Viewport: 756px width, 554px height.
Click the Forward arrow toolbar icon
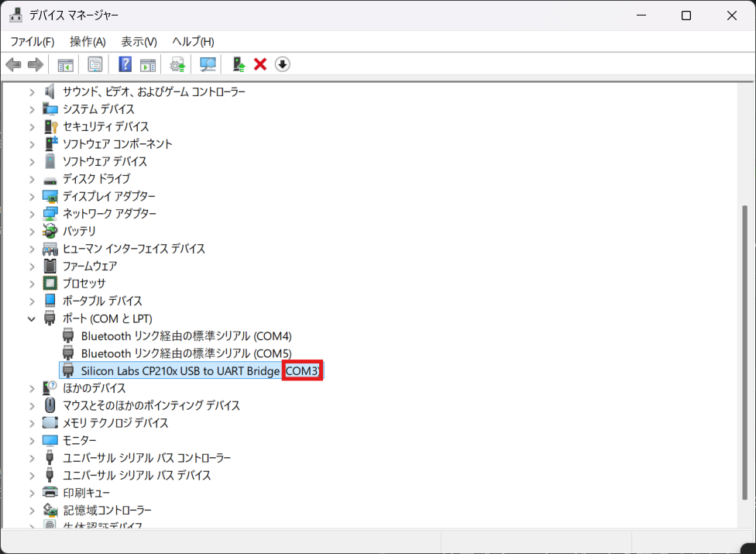click(36, 64)
